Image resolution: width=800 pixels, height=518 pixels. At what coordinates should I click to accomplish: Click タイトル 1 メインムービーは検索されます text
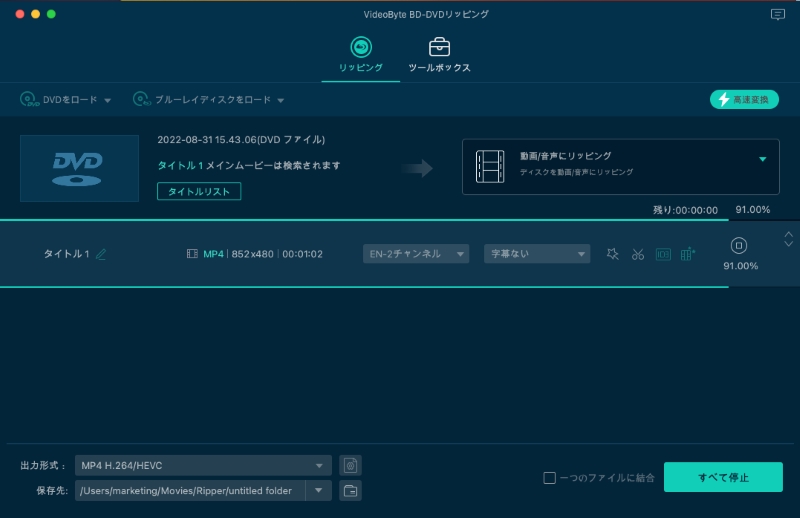click(248, 165)
